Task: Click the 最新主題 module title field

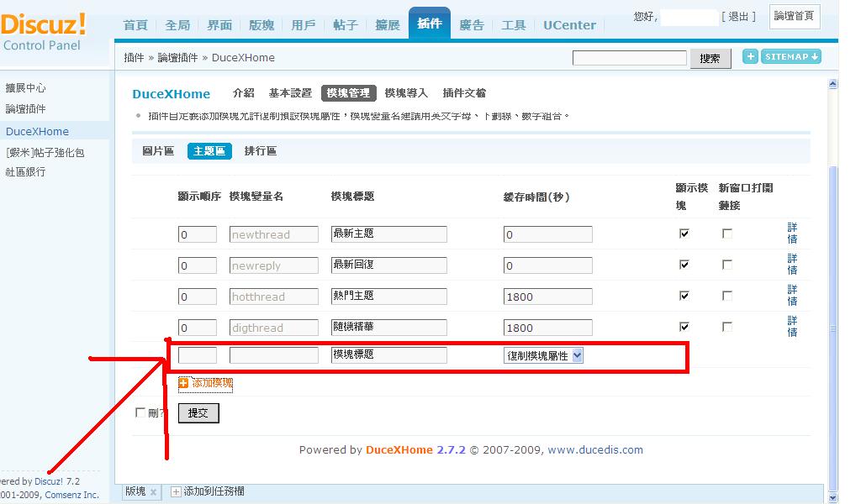Action: pyautogui.click(x=388, y=234)
